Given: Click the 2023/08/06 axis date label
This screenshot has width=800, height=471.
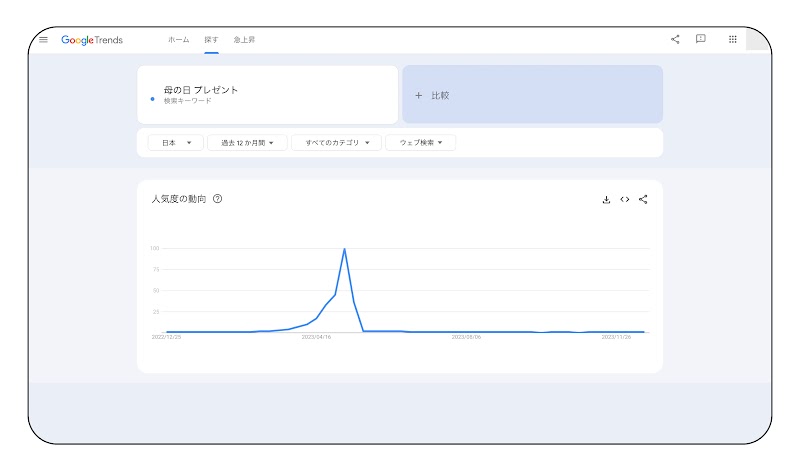Looking at the screenshot, I should tap(466, 337).
